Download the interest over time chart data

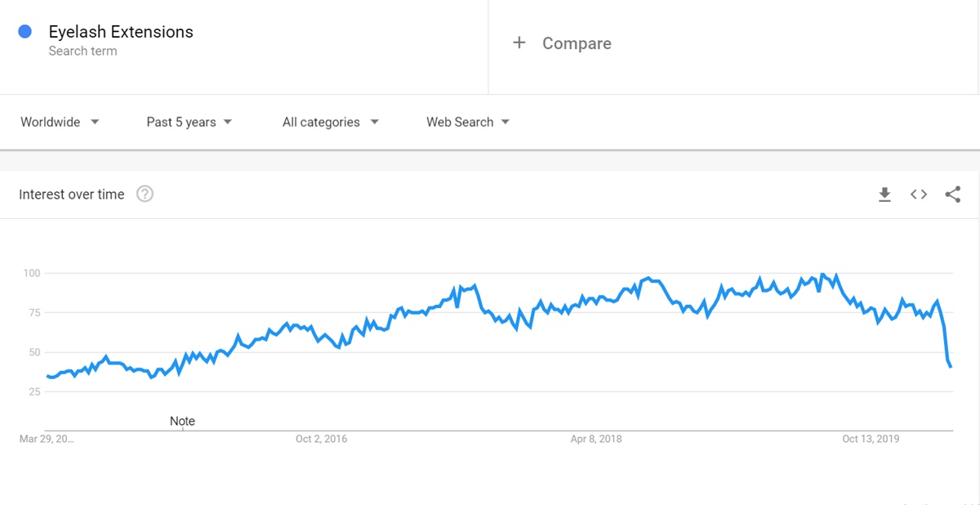[884, 194]
